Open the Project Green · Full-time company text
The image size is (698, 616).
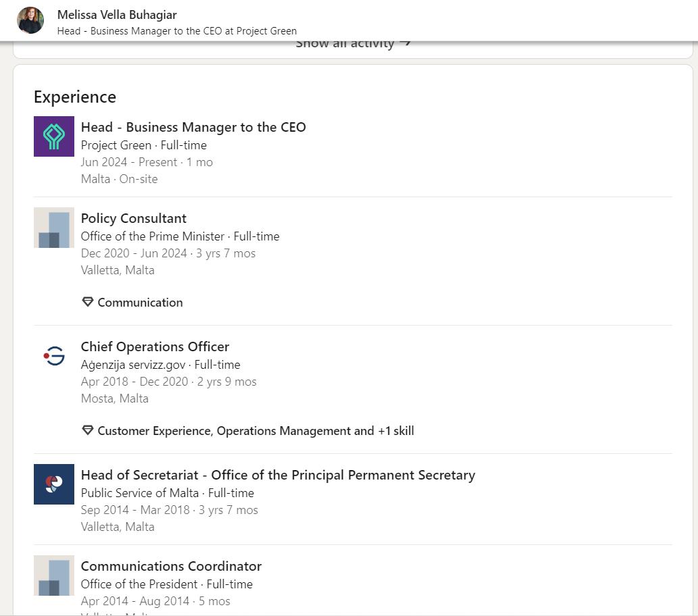[x=144, y=145]
